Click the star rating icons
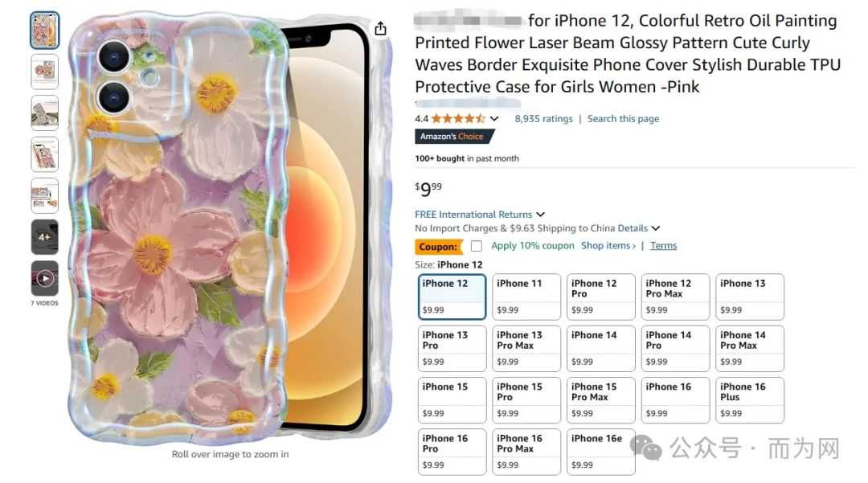 458,118
